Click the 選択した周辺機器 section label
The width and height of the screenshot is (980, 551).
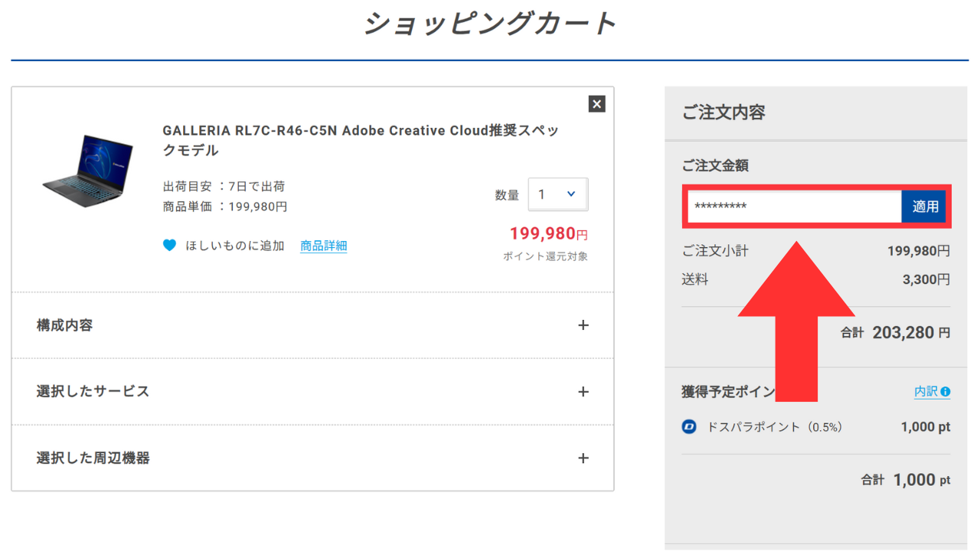(x=93, y=458)
